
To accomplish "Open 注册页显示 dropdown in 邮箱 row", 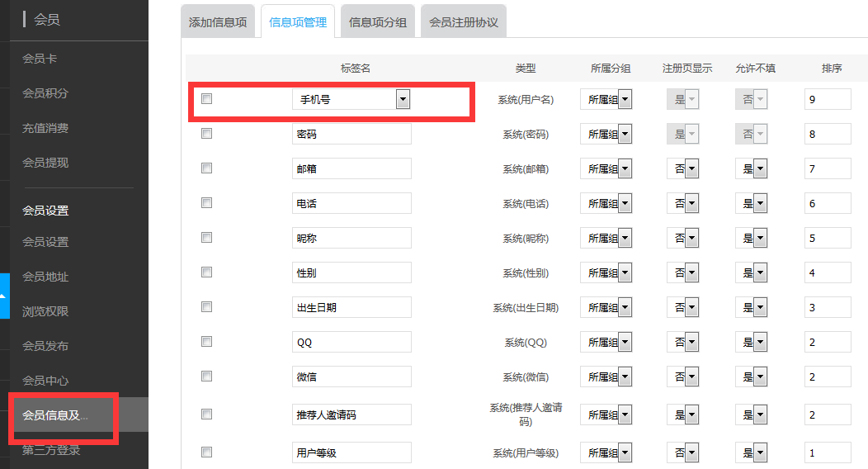I will tap(682, 169).
